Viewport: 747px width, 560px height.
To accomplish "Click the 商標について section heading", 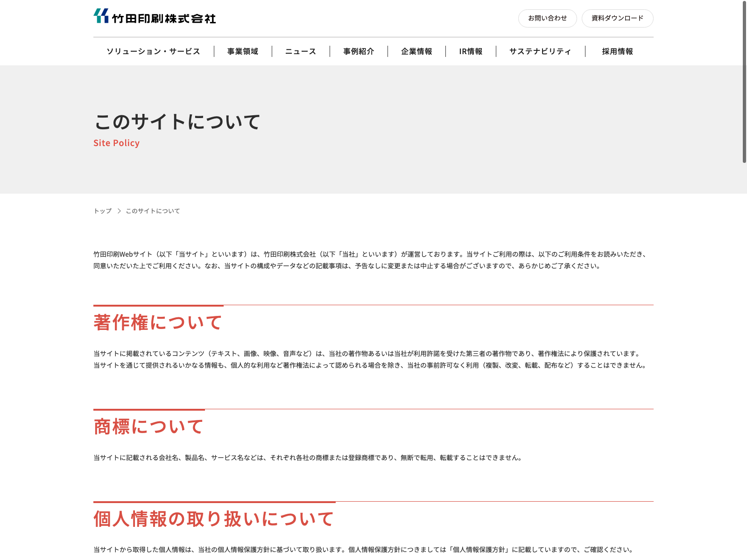I will click(x=148, y=427).
